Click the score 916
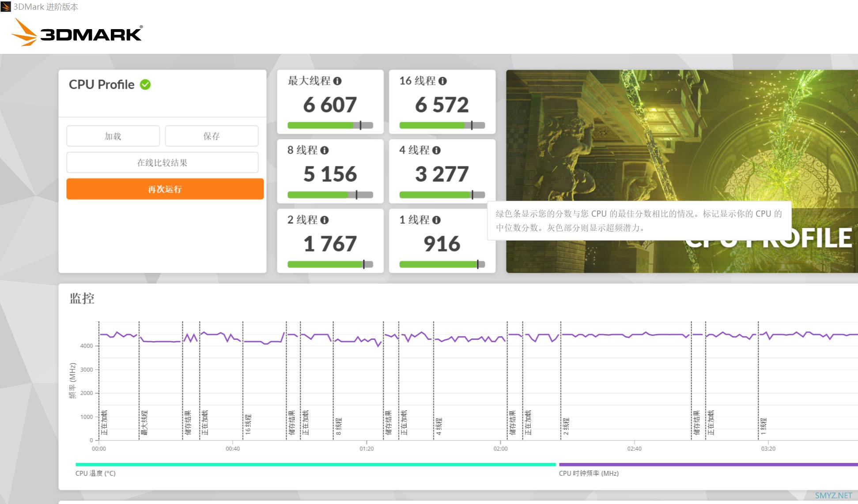858x504 pixels. (x=442, y=244)
